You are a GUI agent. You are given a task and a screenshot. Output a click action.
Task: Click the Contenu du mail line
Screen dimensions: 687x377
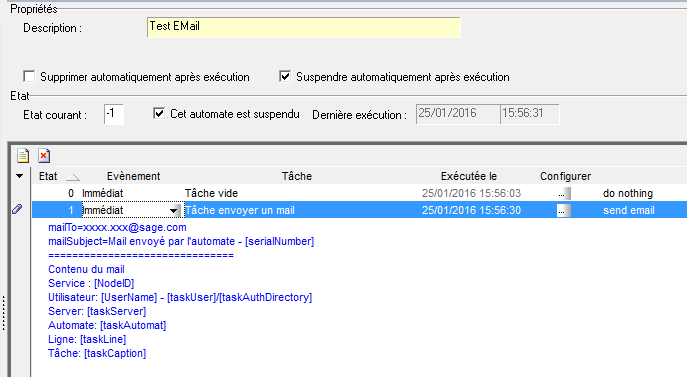tap(86, 269)
